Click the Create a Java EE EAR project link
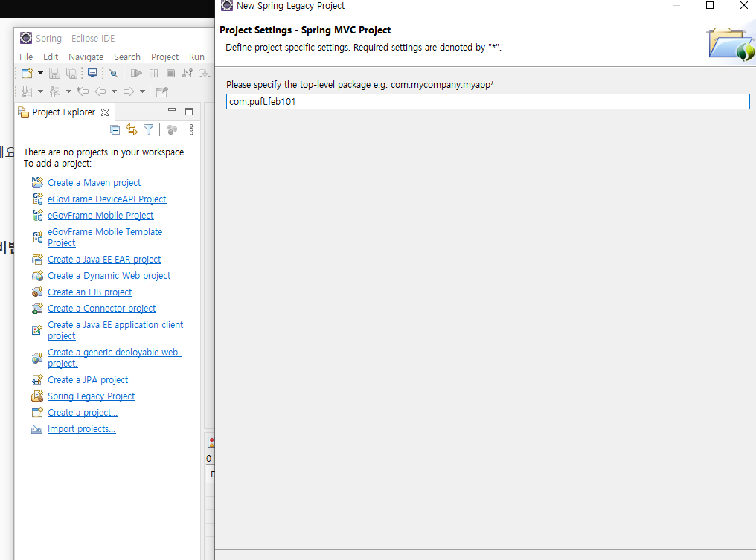Screen dimensions: 756x560 (x=104, y=260)
